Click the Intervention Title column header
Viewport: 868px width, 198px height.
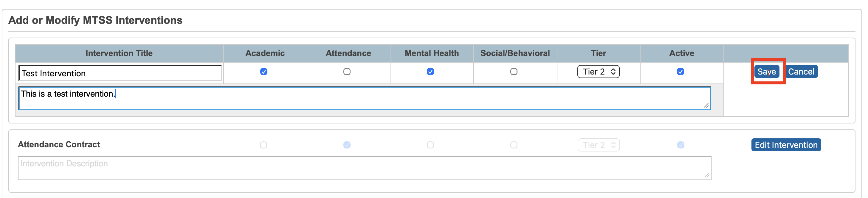point(119,53)
